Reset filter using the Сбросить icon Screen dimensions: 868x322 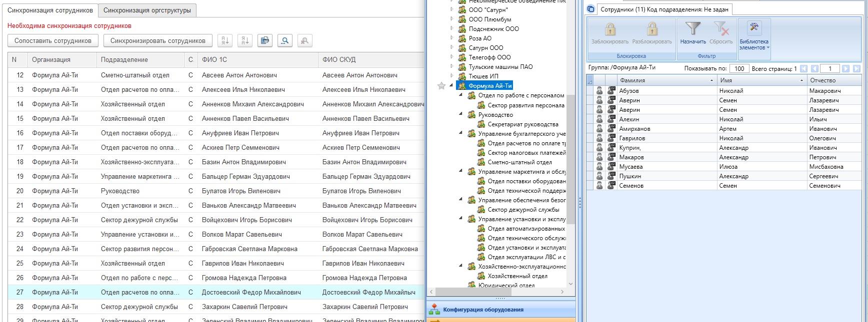pyautogui.click(x=720, y=30)
